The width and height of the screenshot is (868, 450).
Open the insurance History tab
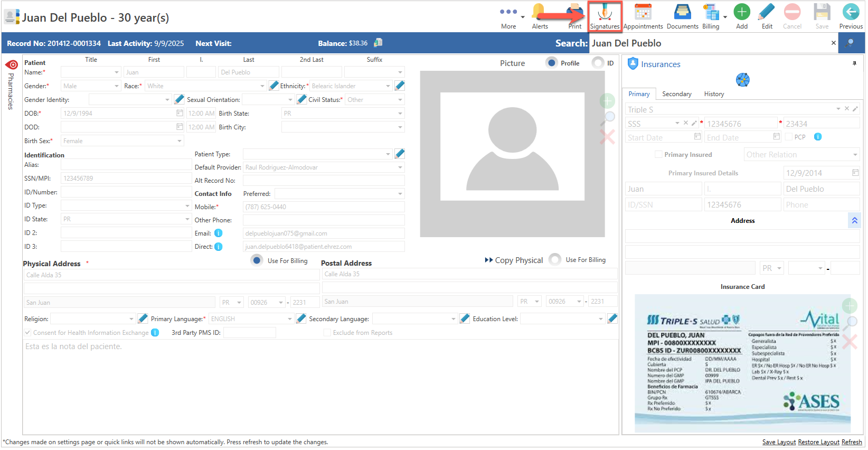coord(714,94)
